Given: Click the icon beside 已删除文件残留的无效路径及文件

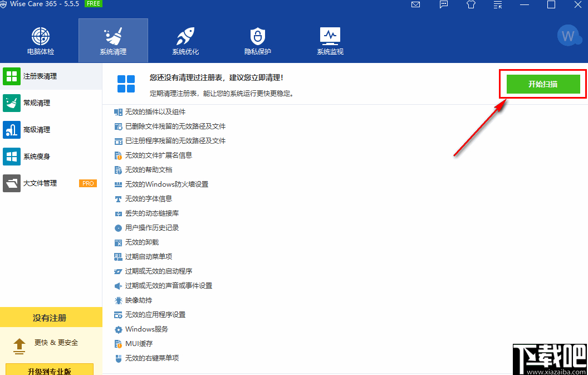Looking at the screenshot, I should [x=118, y=126].
